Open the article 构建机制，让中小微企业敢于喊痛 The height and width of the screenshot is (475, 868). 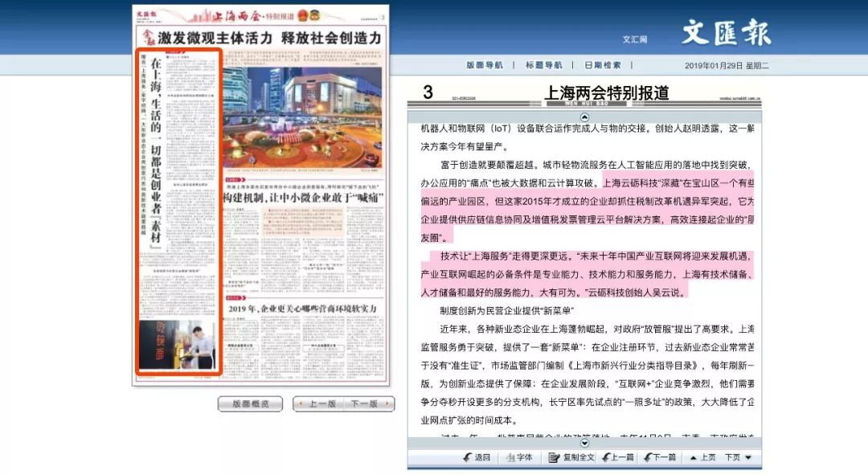(303, 198)
